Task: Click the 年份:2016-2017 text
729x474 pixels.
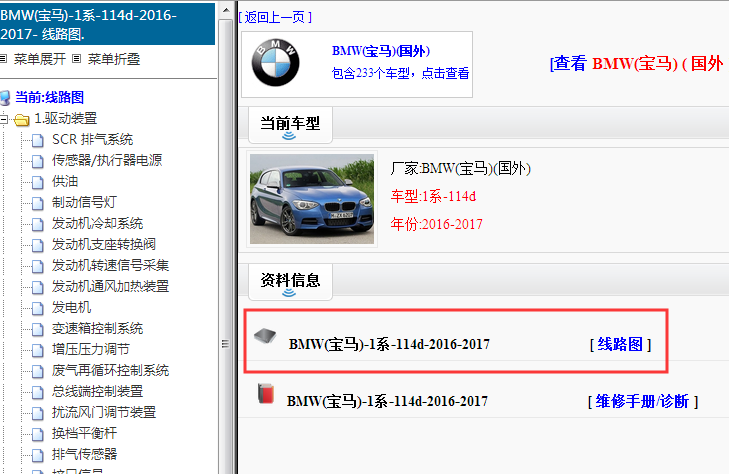Action: click(437, 224)
